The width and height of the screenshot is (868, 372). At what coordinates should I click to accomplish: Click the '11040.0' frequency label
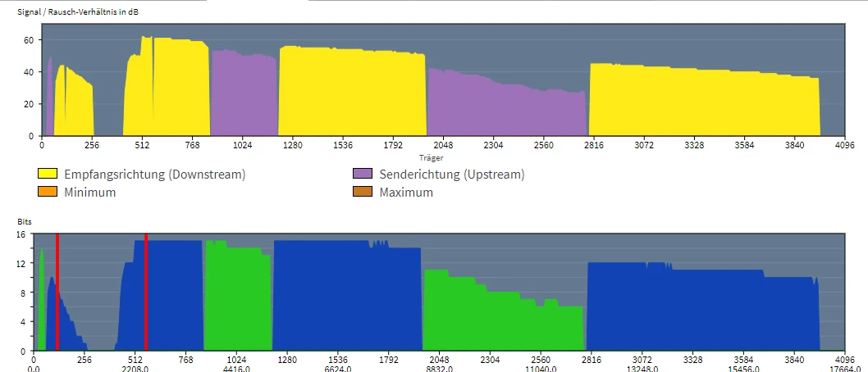click(541, 369)
